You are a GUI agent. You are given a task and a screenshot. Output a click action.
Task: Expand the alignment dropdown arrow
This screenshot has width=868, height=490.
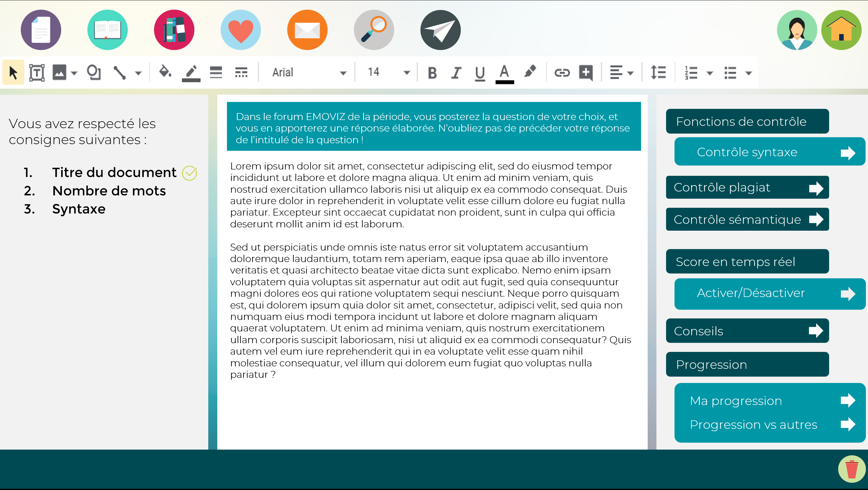[631, 73]
